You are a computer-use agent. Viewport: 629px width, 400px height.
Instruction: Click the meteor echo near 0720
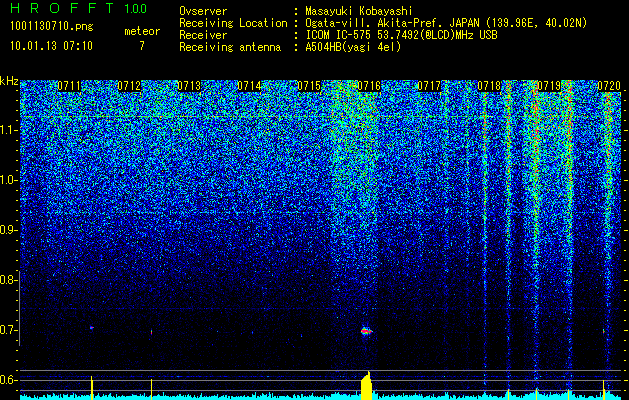tap(603, 331)
